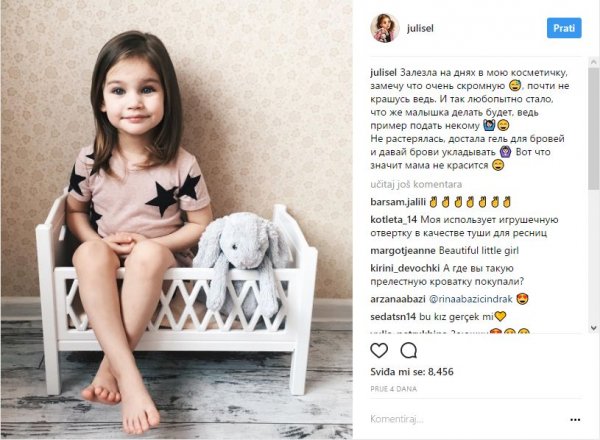This screenshot has height=440, width=600.
Task: Open julisel username in the post header
Action: 420,28
